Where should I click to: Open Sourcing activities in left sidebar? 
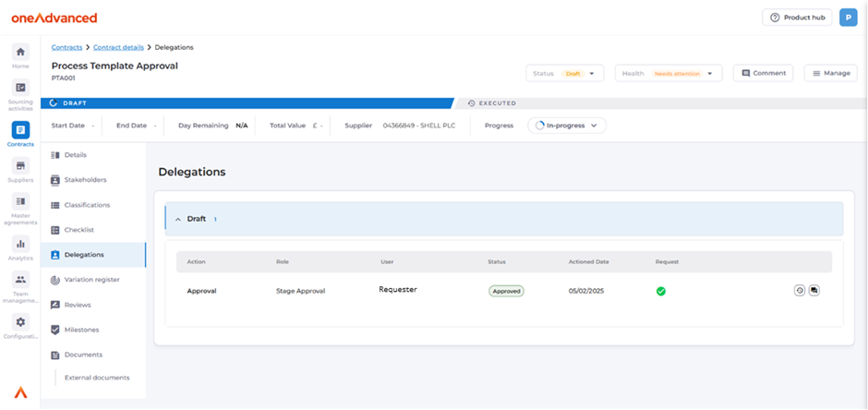point(20,88)
